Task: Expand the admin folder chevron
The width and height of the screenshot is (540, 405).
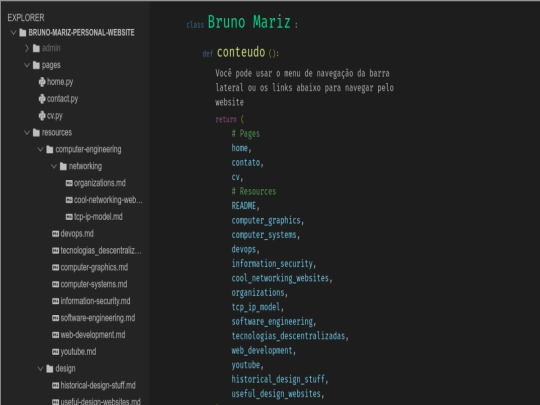Action: [27, 48]
